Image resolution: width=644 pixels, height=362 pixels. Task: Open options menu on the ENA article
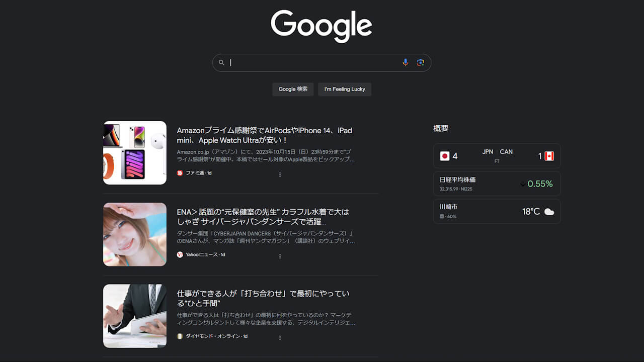(280, 255)
